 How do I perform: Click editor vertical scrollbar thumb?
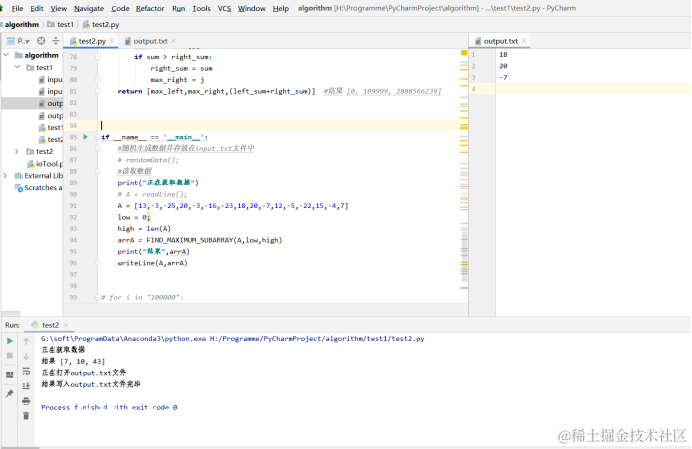(x=464, y=257)
